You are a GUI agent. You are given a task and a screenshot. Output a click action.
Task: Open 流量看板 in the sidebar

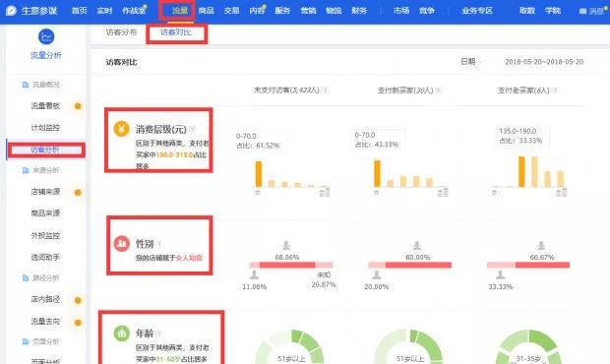click(x=45, y=106)
